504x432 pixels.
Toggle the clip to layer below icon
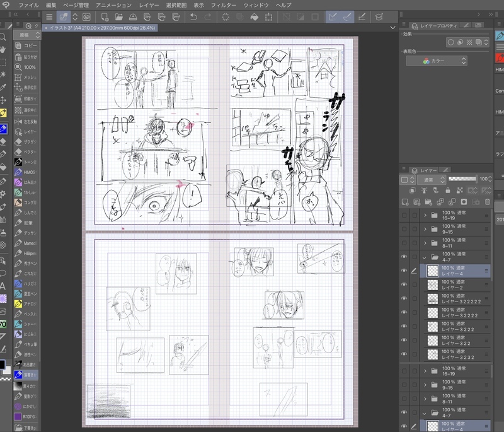(413, 190)
